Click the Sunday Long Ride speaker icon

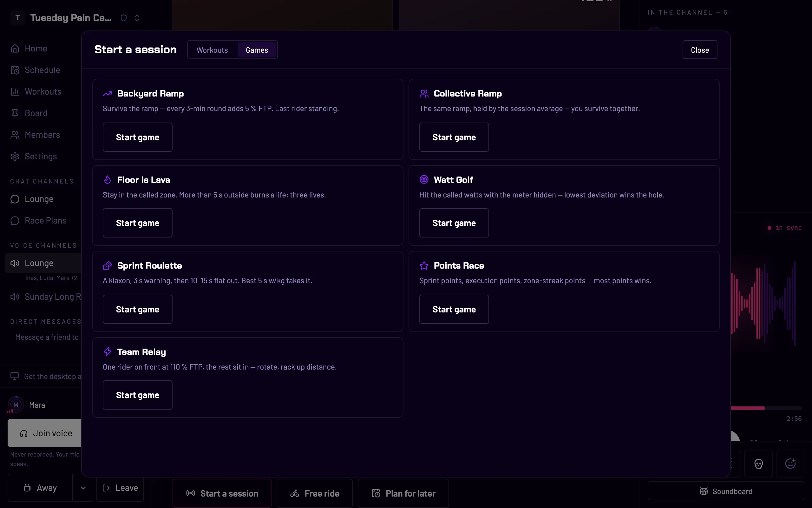click(15, 297)
